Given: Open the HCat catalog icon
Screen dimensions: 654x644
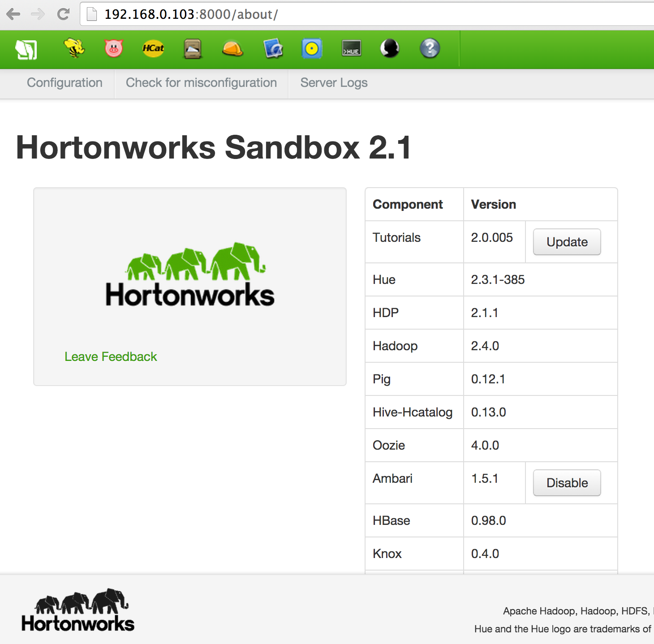Looking at the screenshot, I should point(153,48).
